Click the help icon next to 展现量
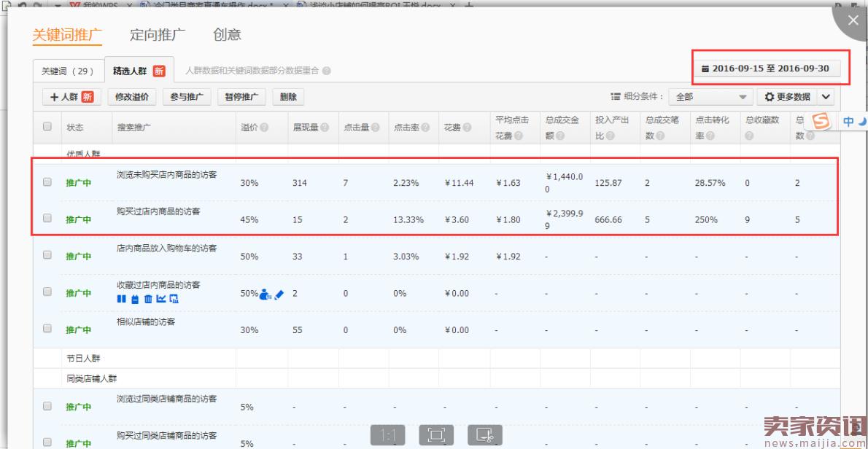The image size is (868, 449). click(x=325, y=128)
